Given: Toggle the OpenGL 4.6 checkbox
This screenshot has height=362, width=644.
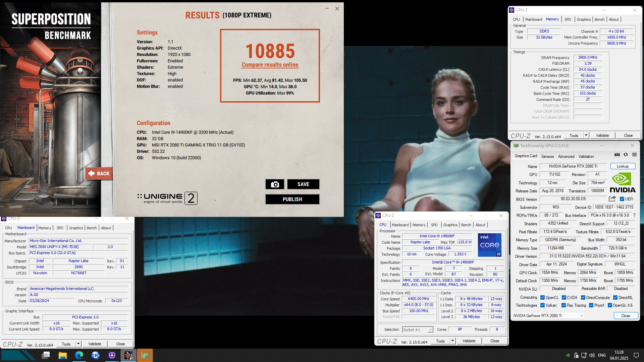Looking at the screenshot, I should tap(610, 305).
